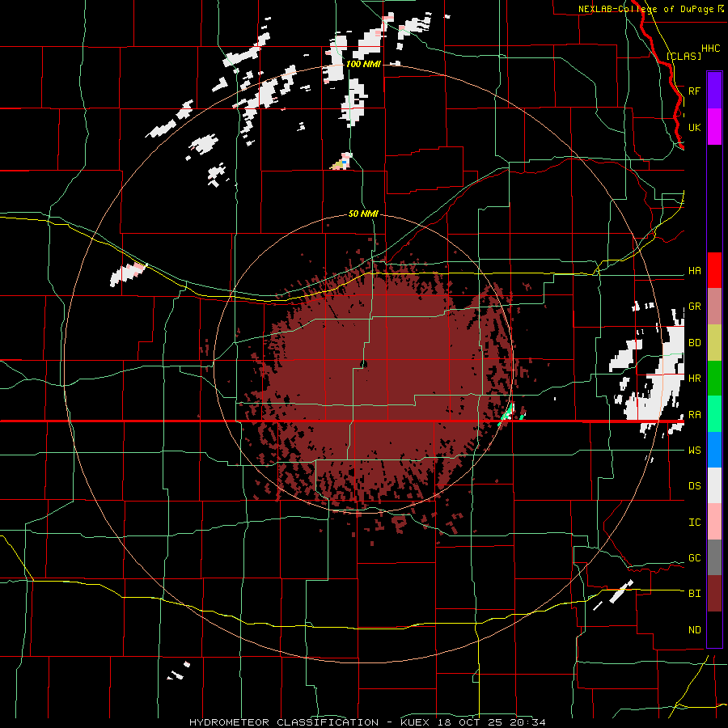728x728 pixels.
Task: Select the gray GC legend swatch
Action: [x=714, y=557]
